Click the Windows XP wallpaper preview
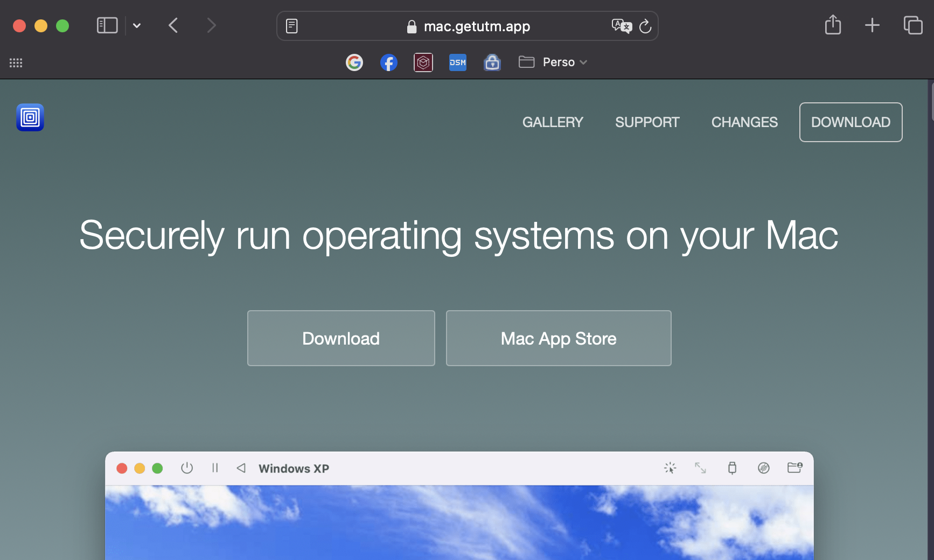Viewport: 934px width, 560px height. click(x=459, y=522)
